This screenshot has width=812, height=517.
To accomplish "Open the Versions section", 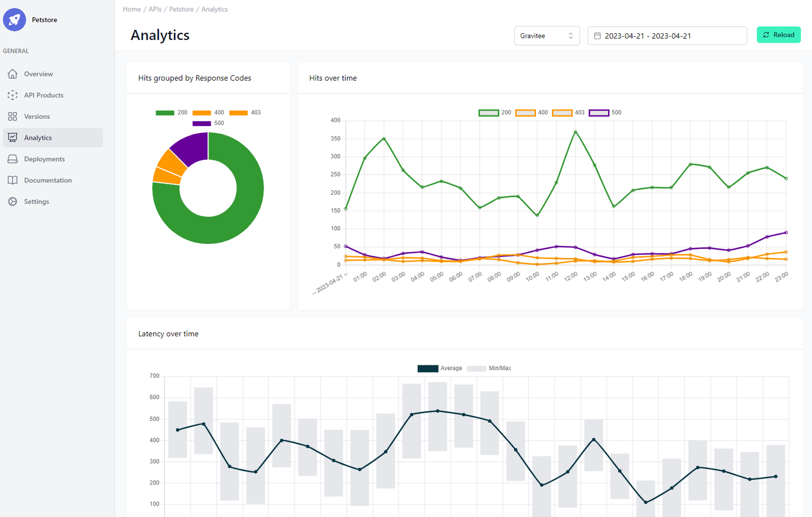I will 37,116.
